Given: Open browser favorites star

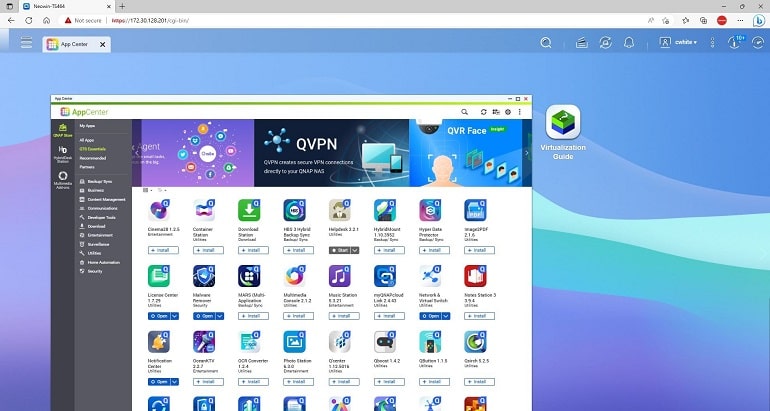Looking at the screenshot, I should pos(686,21).
